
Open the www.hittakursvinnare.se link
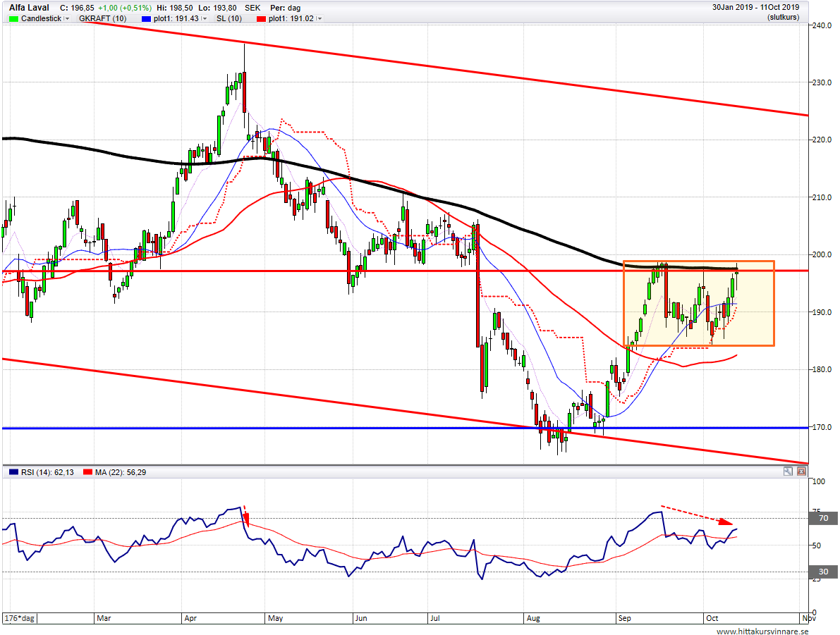(x=762, y=631)
